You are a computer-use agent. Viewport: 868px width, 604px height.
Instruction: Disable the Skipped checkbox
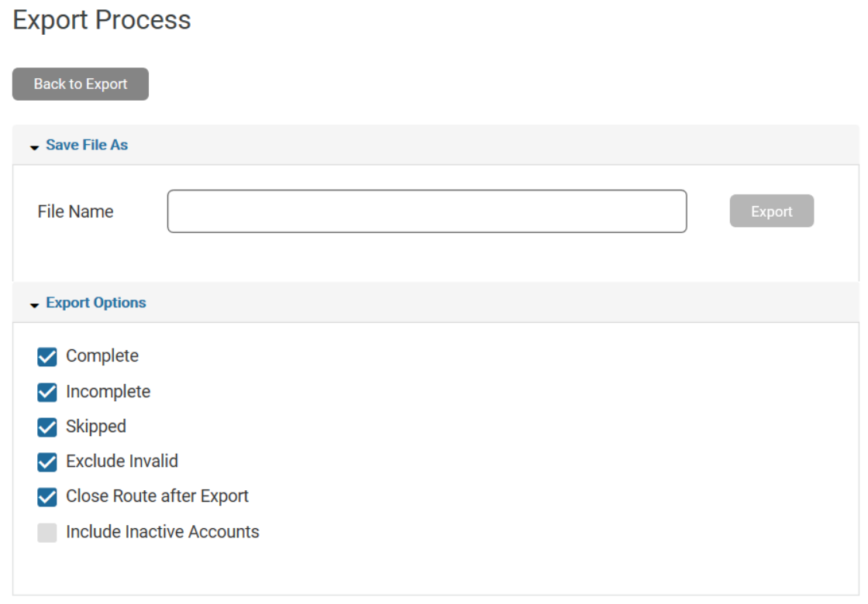click(x=47, y=427)
